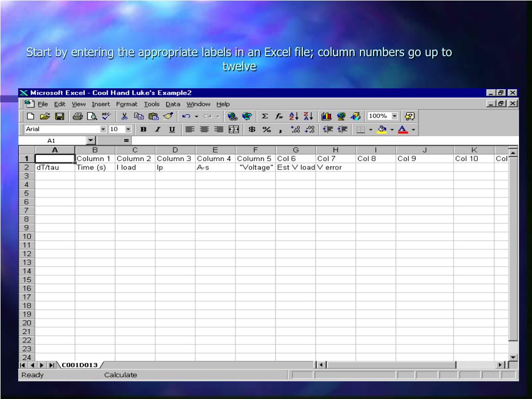Toggle Bold formatting
The height and width of the screenshot is (399, 532).
tap(143, 129)
